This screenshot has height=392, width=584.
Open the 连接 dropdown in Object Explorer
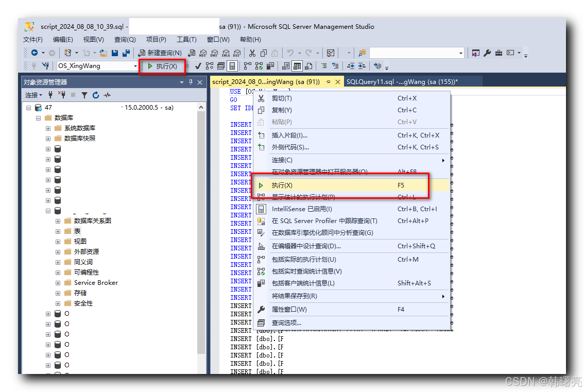(x=33, y=95)
